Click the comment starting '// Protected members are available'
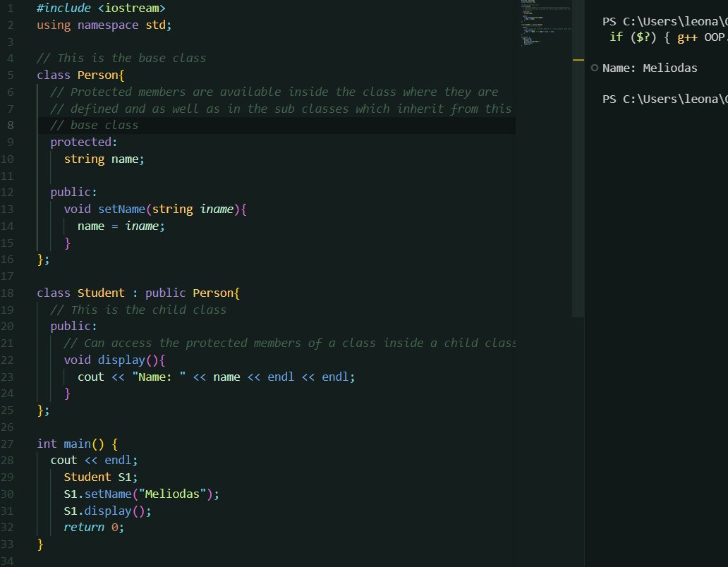 [274, 92]
